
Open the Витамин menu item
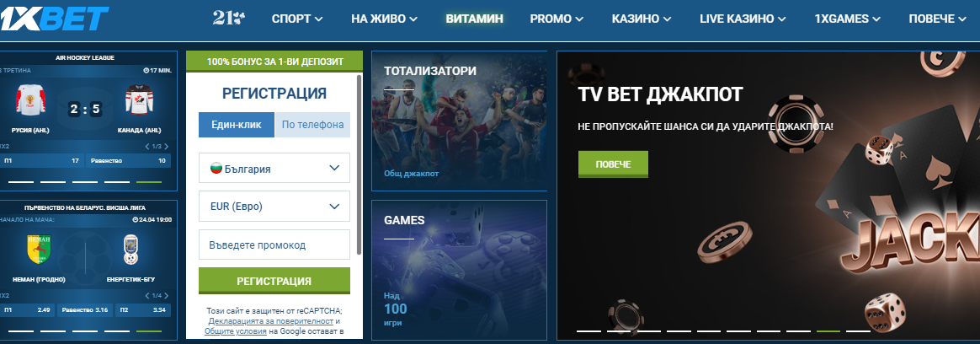[474, 19]
